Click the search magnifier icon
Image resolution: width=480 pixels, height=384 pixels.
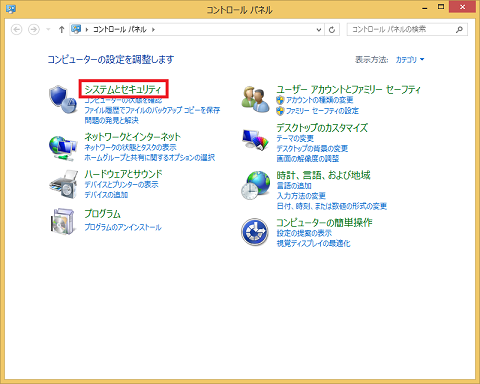pyautogui.click(x=459, y=29)
